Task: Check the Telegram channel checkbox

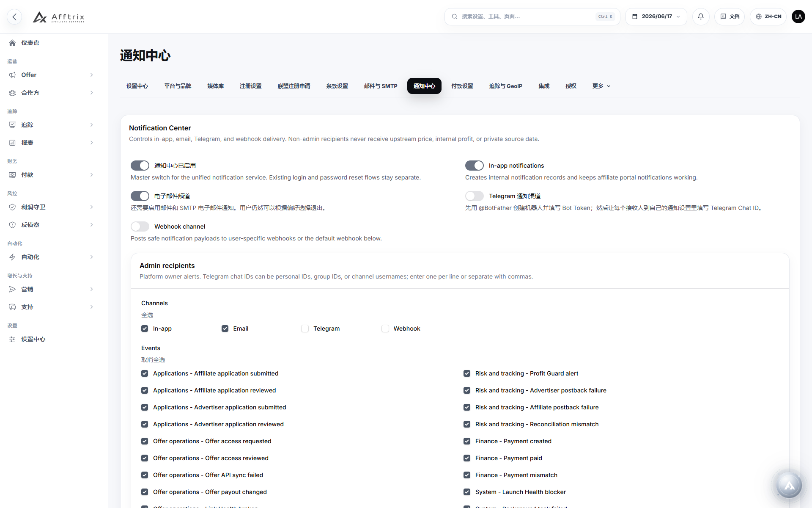Action: click(x=305, y=329)
